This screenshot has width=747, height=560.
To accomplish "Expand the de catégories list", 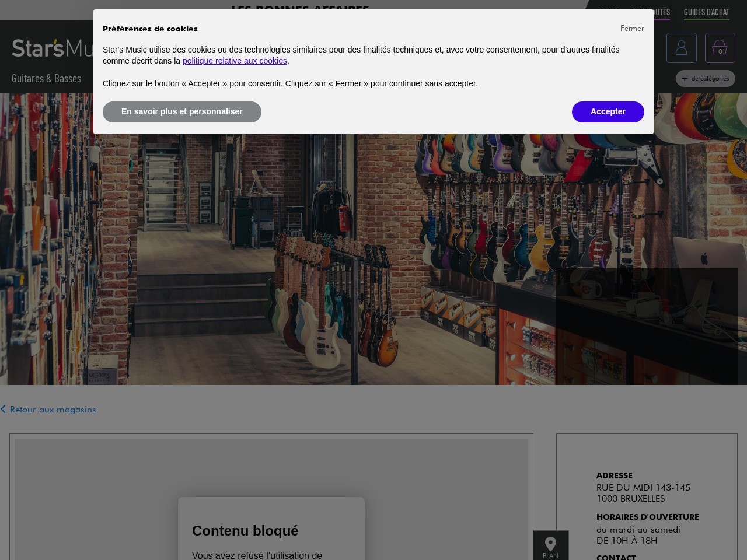I will pyautogui.click(x=706, y=78).
